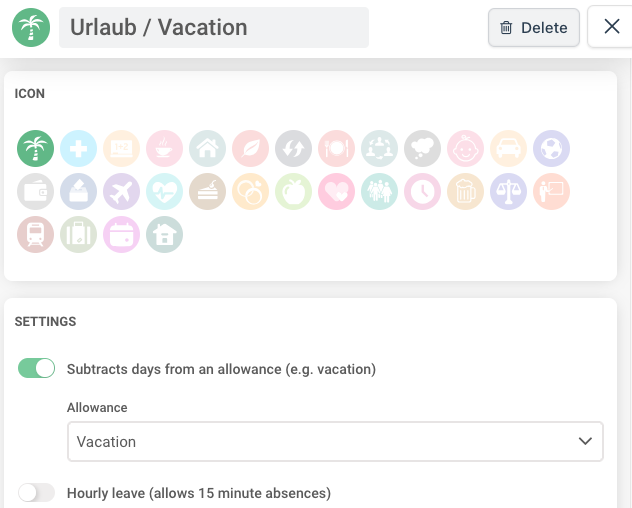Viewport: 632px width, 508px height.
Task: Pick the airplane icon
Action: [121, 192]
